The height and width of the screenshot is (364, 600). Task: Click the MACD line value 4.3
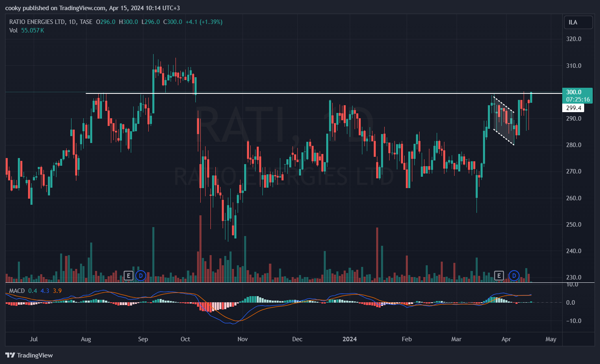click(x=45, y=291)
